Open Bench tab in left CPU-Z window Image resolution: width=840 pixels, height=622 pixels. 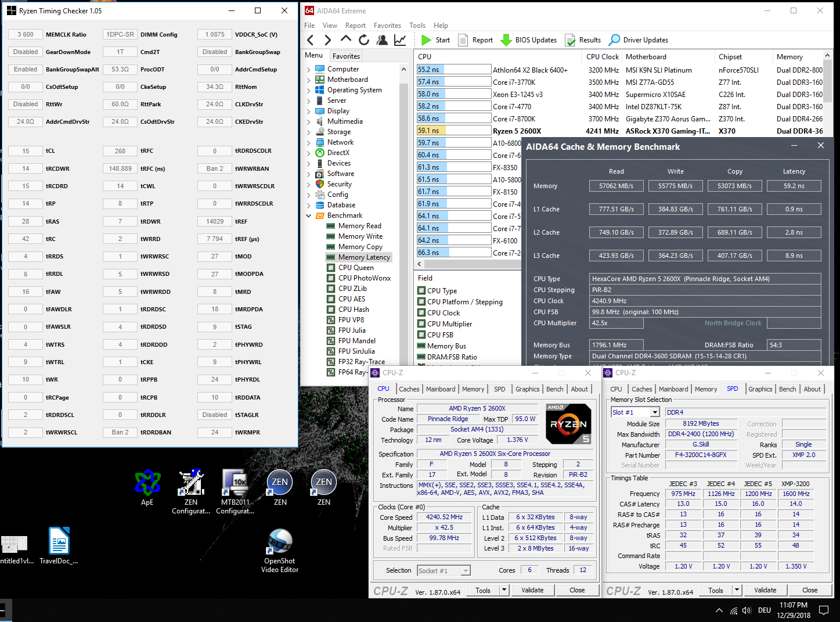(x=554, y=389)
